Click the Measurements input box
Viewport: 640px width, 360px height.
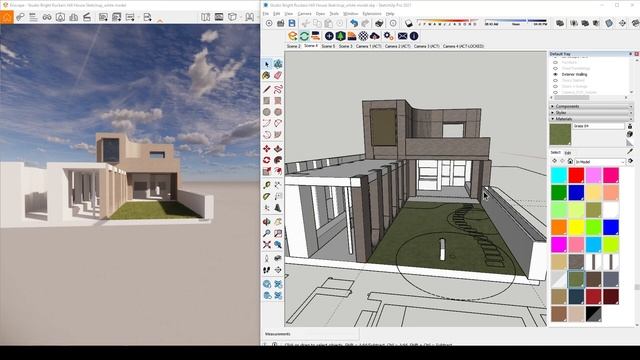click(x=325, y=334)
